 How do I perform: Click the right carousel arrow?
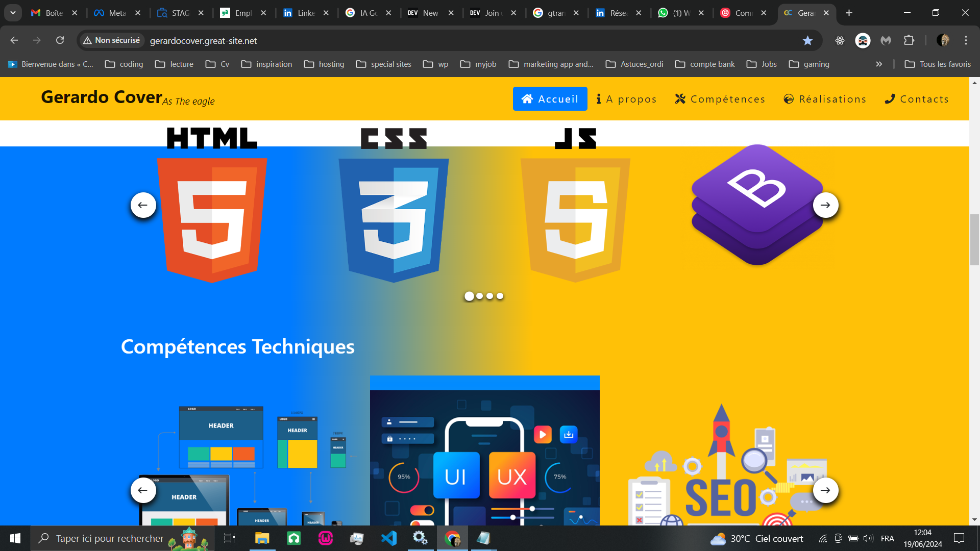click(825, 205)
